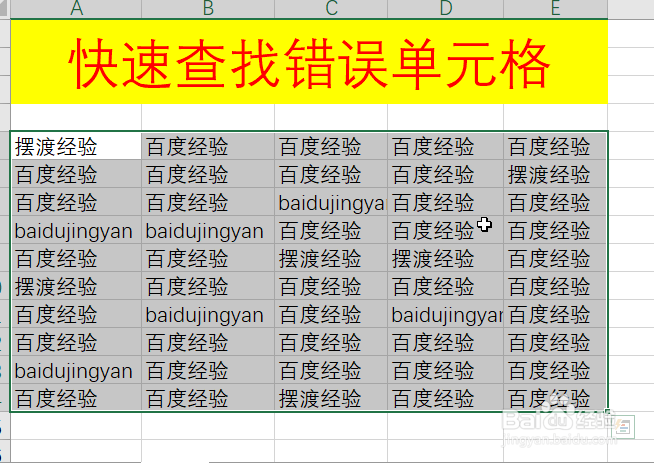The height and width of the screenshot is (463, 654).
Task: Select the baidujingyan cell in column C
Action: 331,202
